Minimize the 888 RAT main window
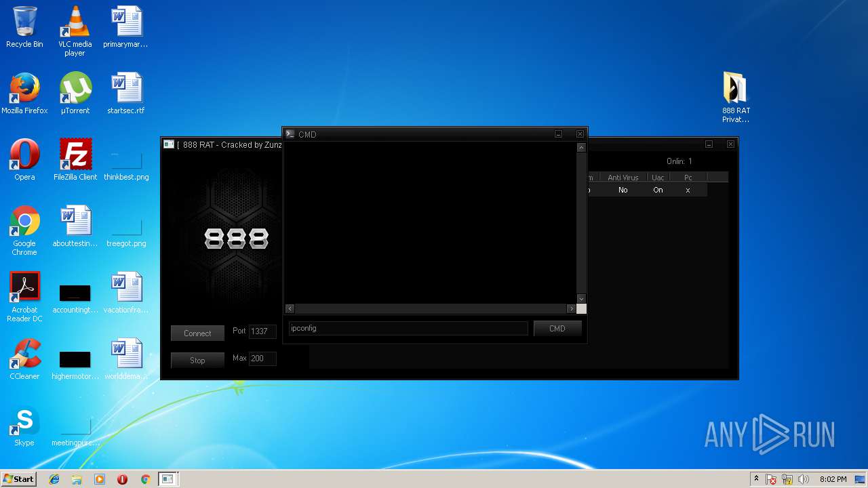This screenshot has width=868, height=488. pos(709,144)
